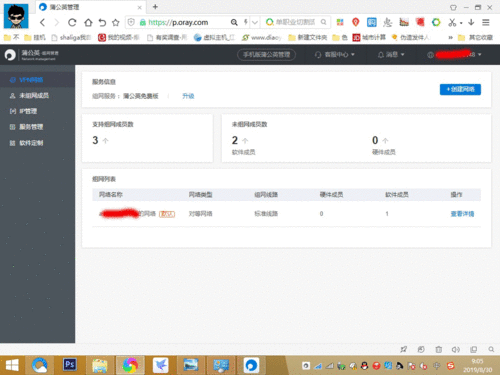The image size is (500, 375).
Task: Click the rocket accelerator icon in status bar
Action: 404,349
